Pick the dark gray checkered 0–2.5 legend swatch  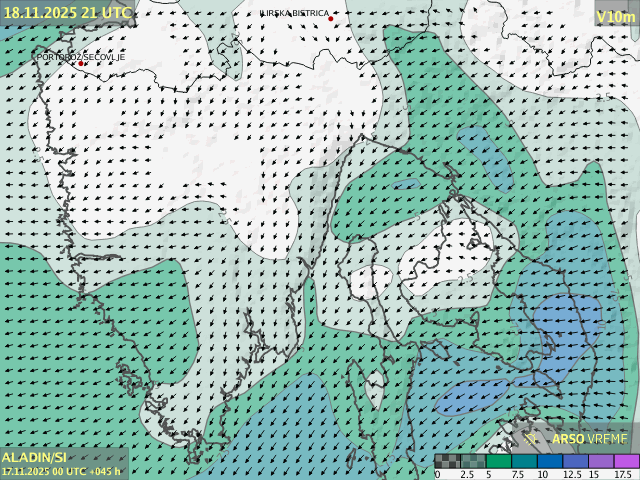point(448,461)
